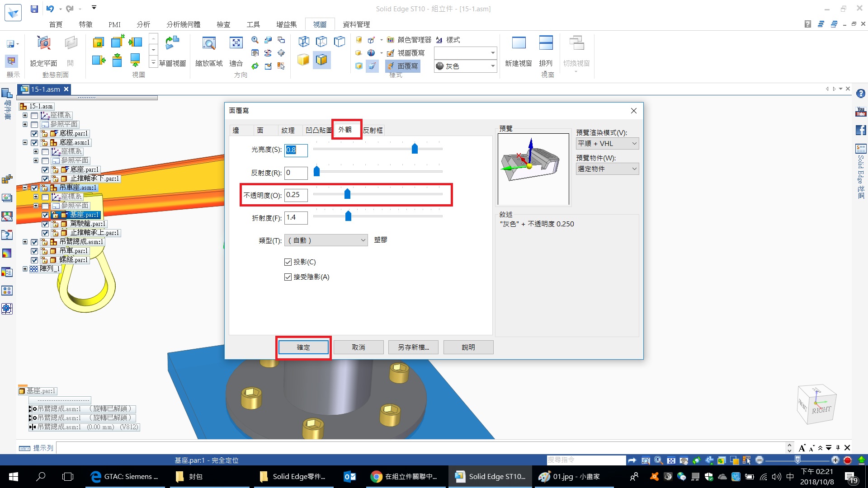Click the 折射度 slider handle
This screenshot has width=868, height=488.
point(348,216)
